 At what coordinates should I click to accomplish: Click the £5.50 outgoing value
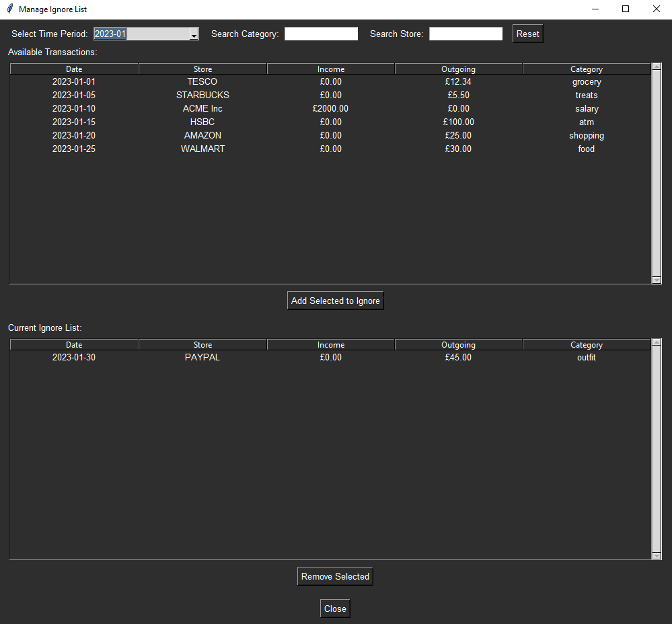(x=459, y=95)
